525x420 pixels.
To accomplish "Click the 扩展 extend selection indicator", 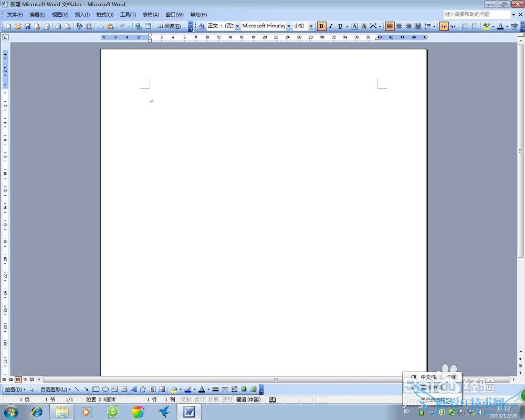I will (x=213, y=400).
